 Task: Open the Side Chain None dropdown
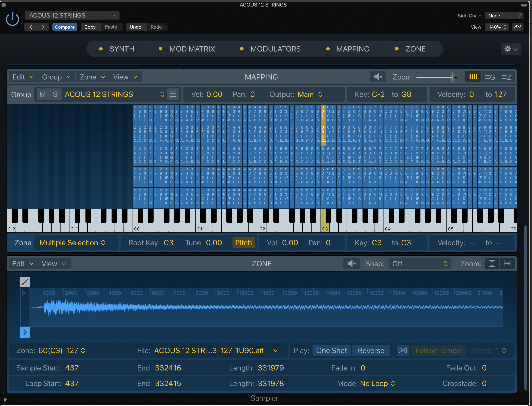point(504,16)
